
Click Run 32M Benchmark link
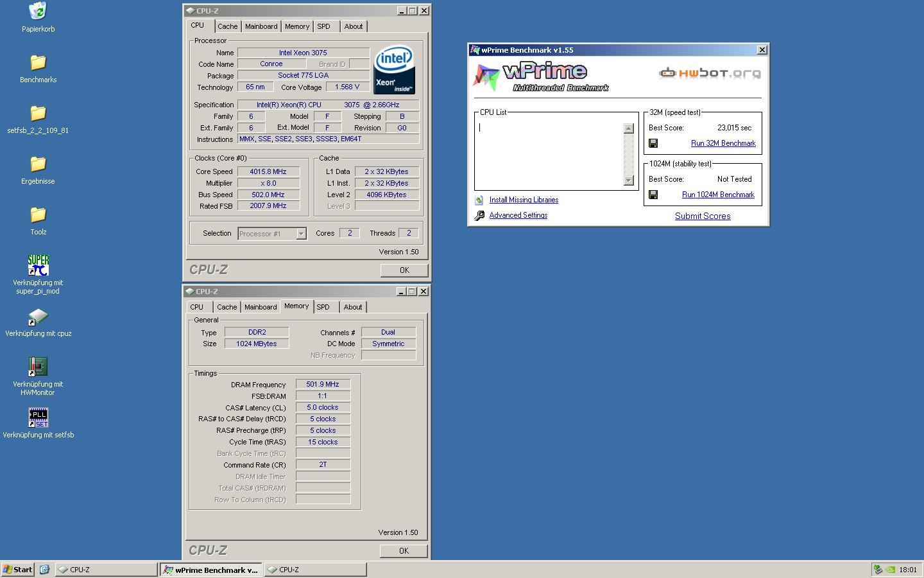pos(723,143)
